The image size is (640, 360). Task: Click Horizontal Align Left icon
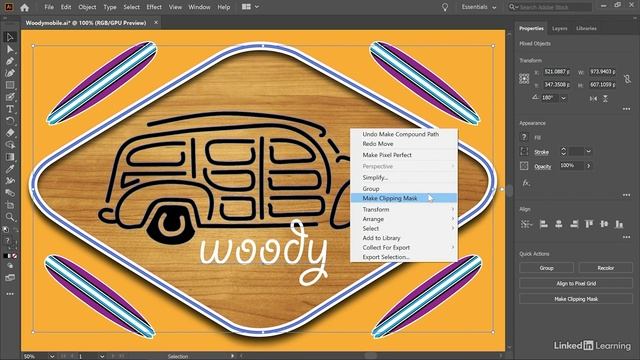(x=543, y=224)
